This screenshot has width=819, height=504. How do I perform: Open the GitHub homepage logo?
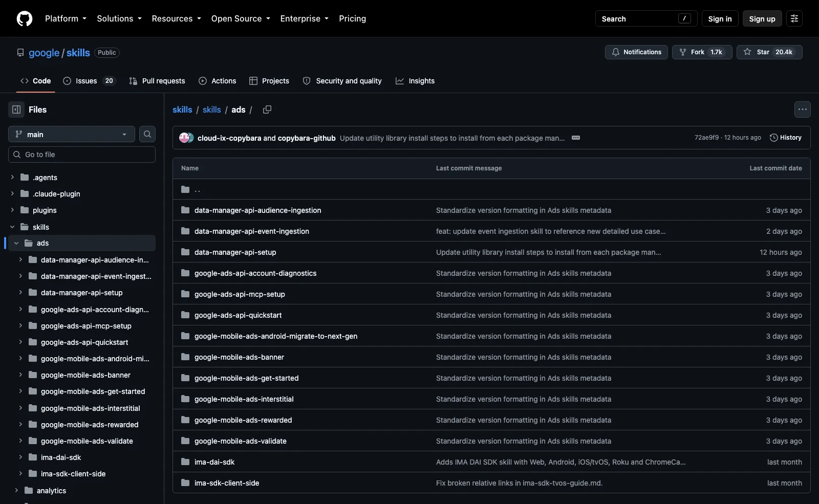tap(25, 18)
